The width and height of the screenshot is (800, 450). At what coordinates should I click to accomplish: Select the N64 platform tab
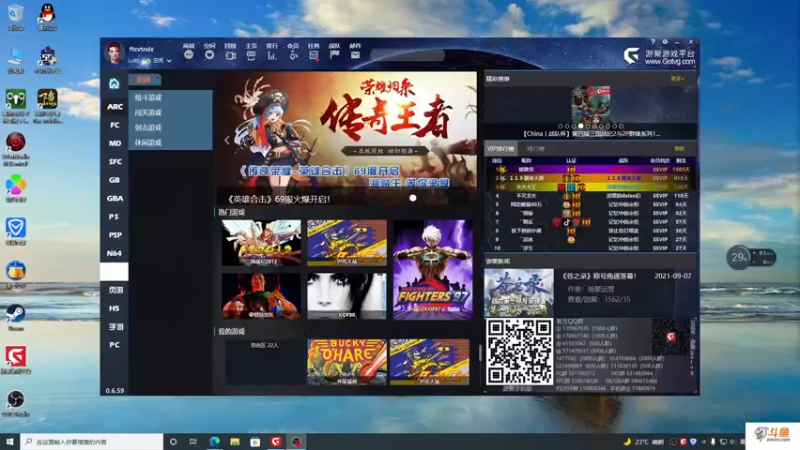click(114, 254)
